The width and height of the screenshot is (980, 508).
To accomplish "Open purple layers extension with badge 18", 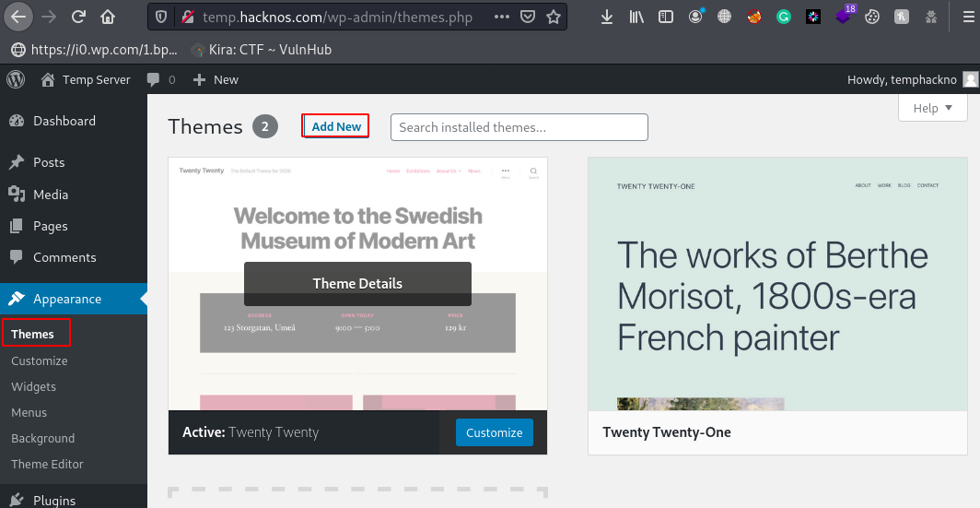I will coord(844,15).
